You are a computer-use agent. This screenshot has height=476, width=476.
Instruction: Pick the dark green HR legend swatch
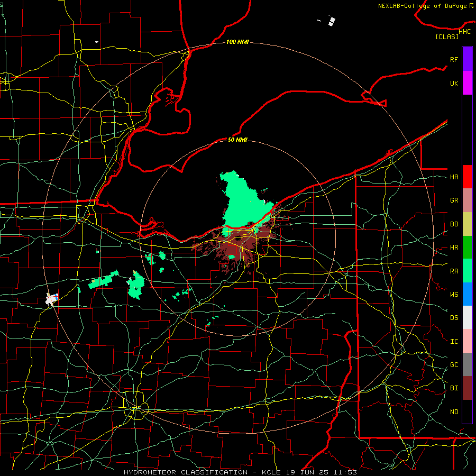[467, 248]
